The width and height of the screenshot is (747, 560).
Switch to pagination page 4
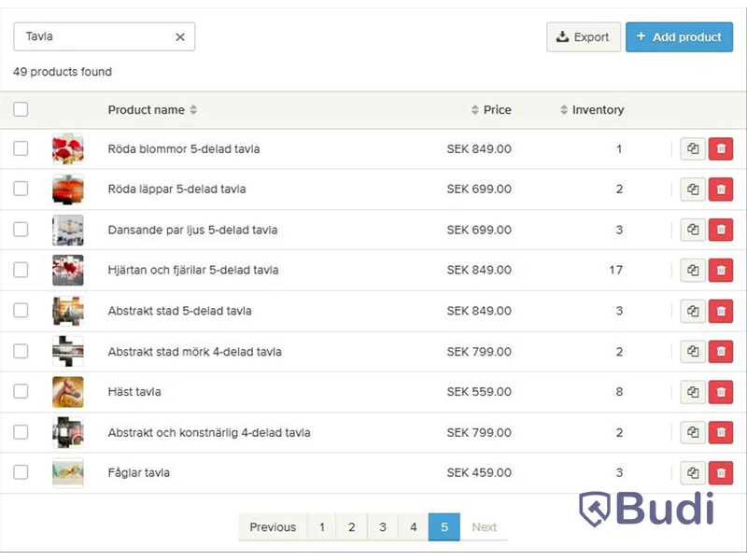[414, 527]
